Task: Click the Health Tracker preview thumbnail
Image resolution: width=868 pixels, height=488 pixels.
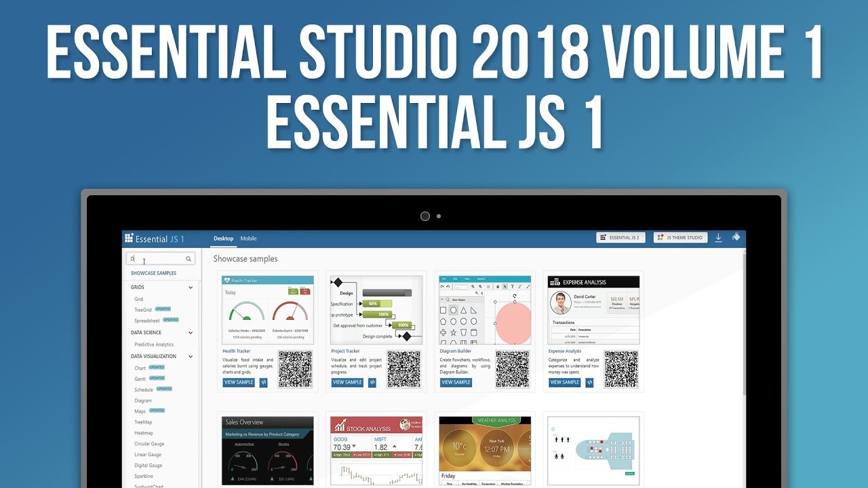Action: coord(268,310)
